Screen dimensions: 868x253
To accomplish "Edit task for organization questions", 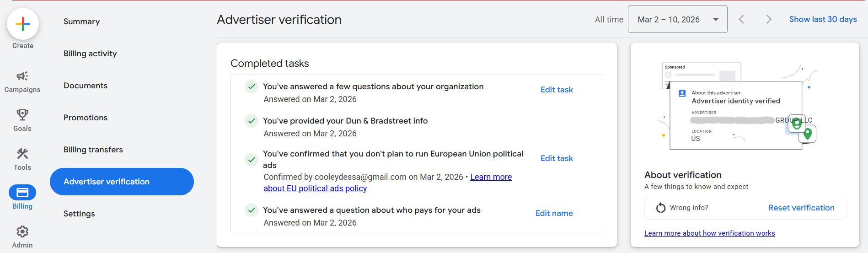I will 557,90.
